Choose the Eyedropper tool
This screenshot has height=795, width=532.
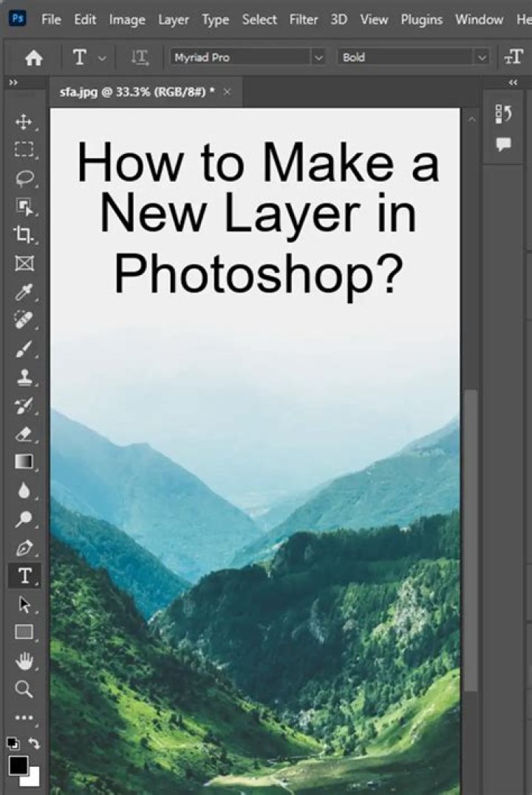[x=24, y=292]
